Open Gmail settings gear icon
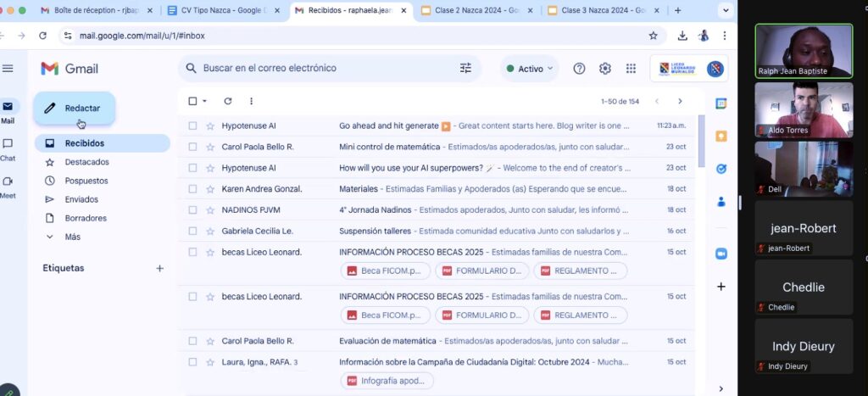 [605, 69]
